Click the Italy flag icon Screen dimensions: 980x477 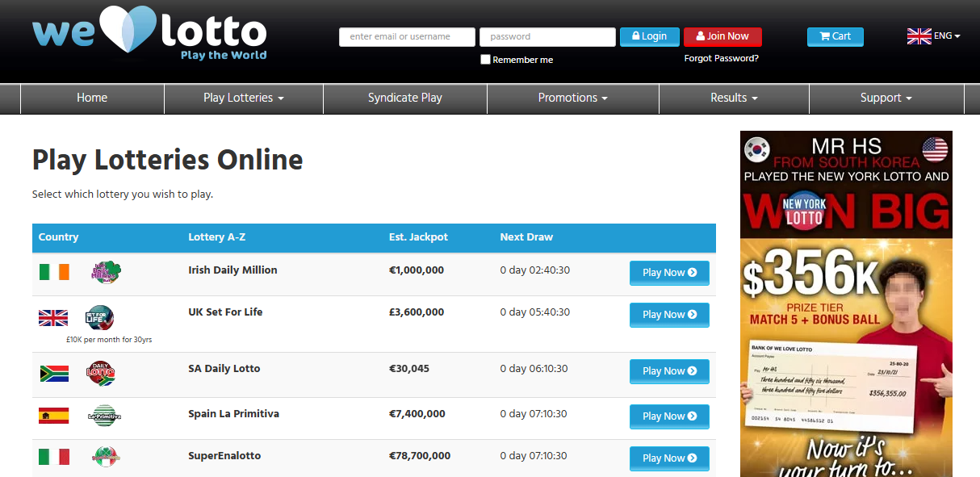[x=54, y=457]
